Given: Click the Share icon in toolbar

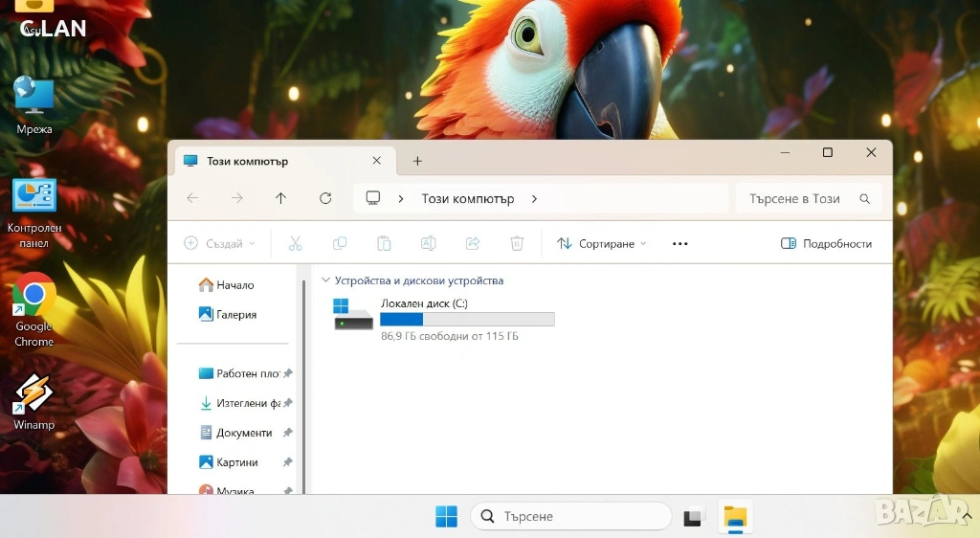Looking at the screenshot, I should coord(472,243).
